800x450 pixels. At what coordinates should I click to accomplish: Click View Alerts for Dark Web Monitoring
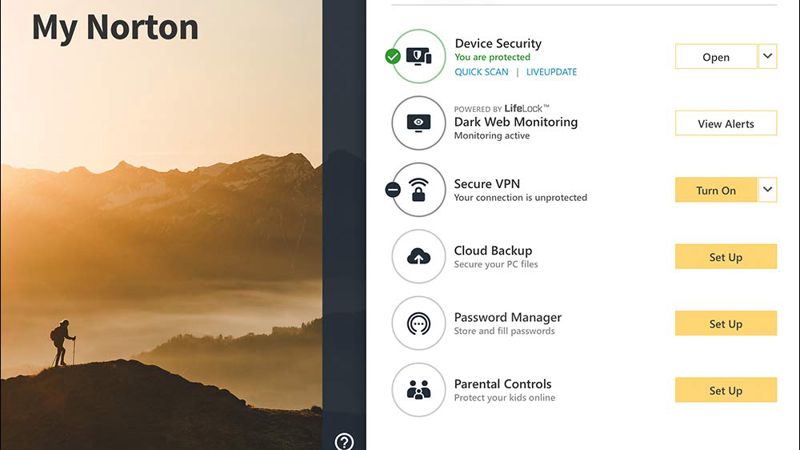tap(726, 123)
